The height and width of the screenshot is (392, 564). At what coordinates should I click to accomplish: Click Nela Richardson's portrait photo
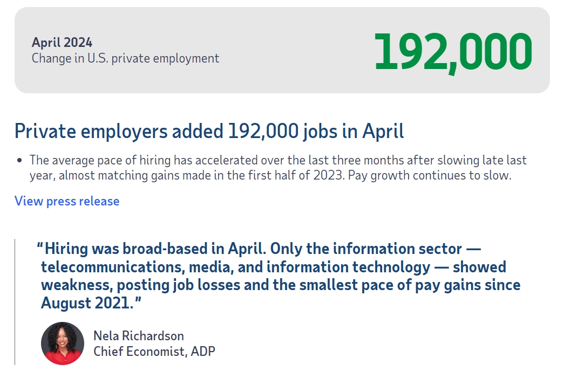63,343
